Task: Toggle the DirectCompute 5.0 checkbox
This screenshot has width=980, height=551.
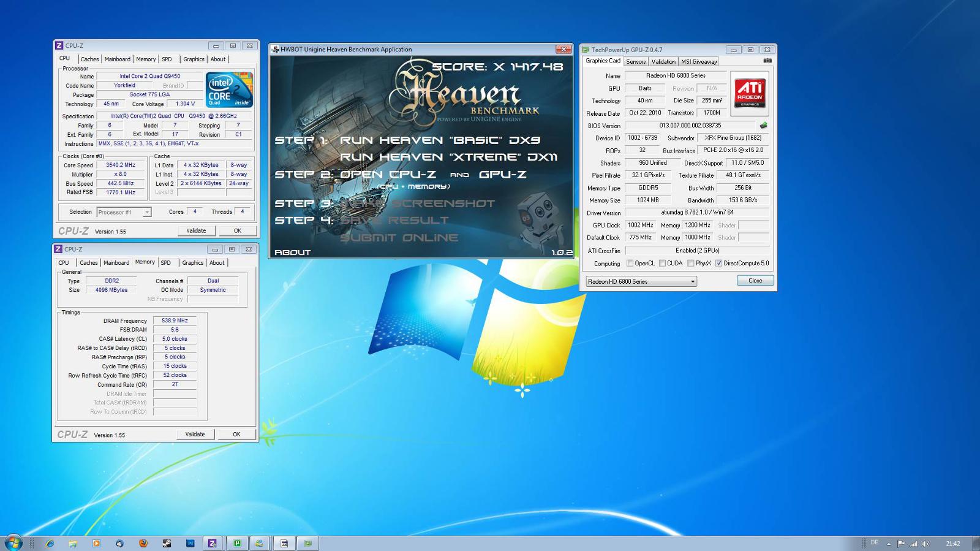Action: (x=718, y=263)
